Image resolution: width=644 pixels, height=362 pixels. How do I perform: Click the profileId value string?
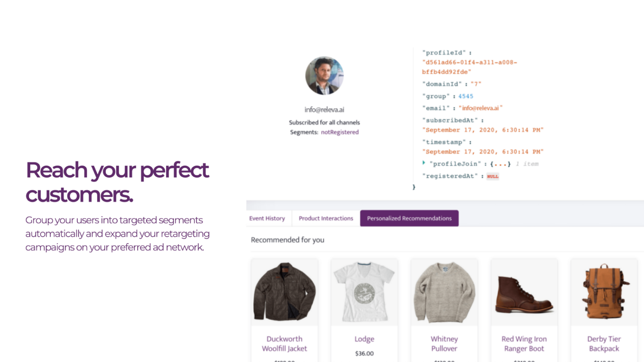tap(469, 67)
